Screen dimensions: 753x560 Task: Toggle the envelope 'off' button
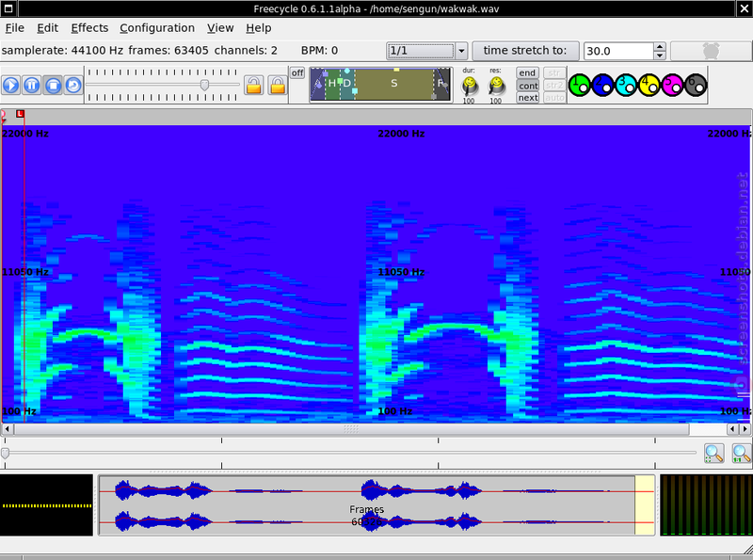tap(297, 73)
